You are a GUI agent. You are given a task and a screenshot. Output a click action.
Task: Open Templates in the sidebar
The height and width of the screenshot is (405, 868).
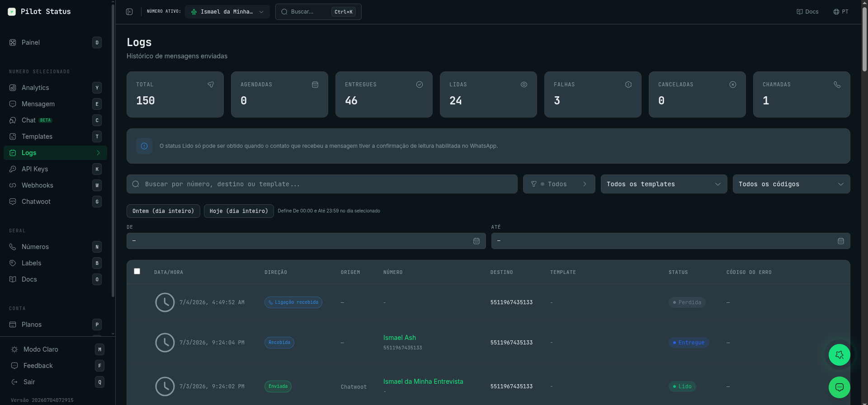tap(55, 137)
